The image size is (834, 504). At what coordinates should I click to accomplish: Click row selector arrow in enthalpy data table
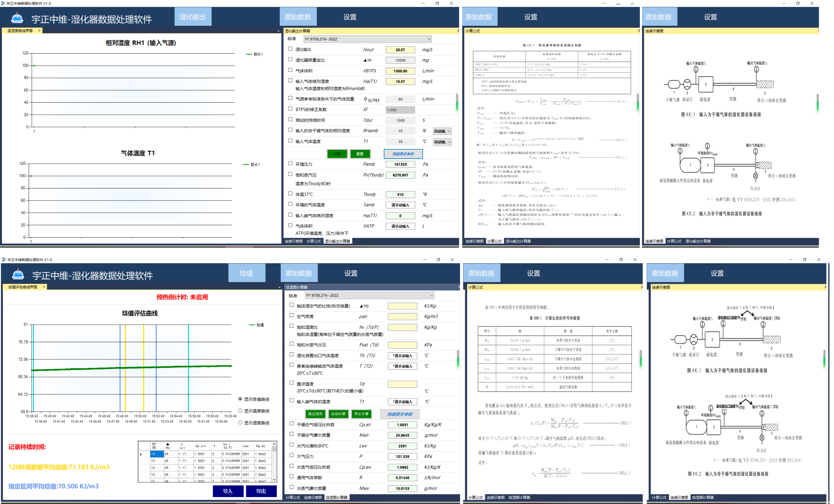coord(141,454)
